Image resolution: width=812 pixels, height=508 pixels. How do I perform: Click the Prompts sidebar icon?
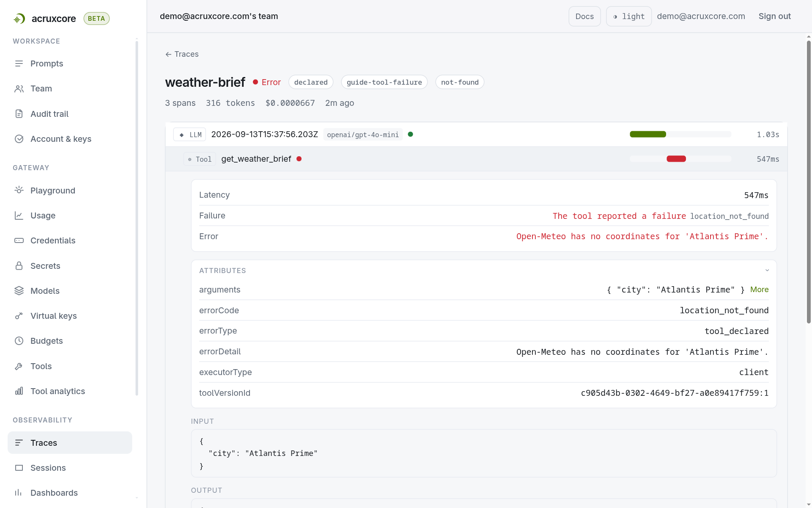click(19, 63)
